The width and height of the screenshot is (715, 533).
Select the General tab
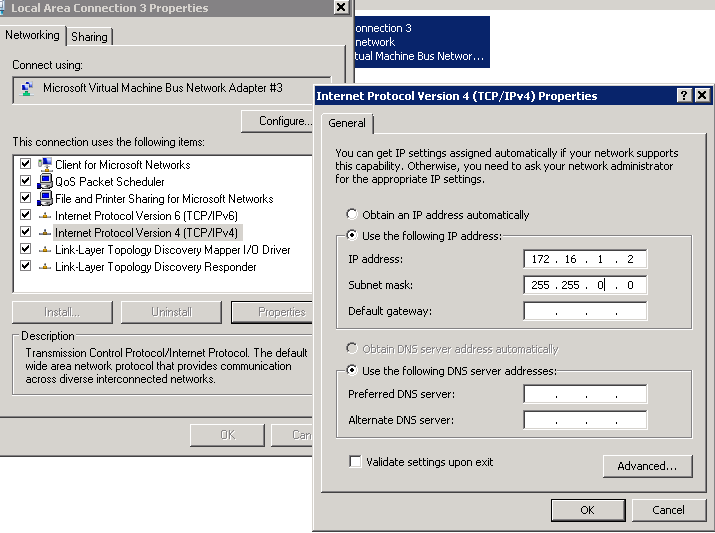coord(347,124)
